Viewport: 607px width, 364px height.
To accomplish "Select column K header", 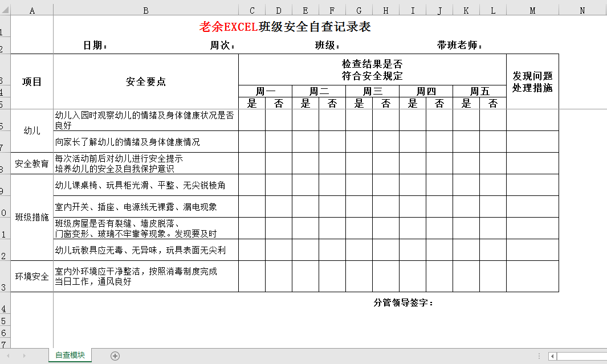I will [x=466, y=10].
